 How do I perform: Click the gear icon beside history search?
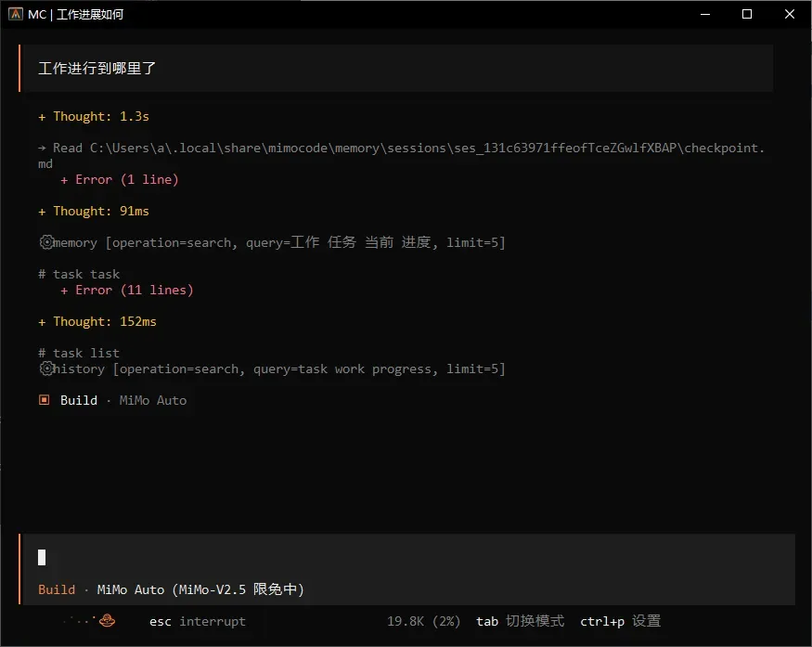[x=46, y=369]
